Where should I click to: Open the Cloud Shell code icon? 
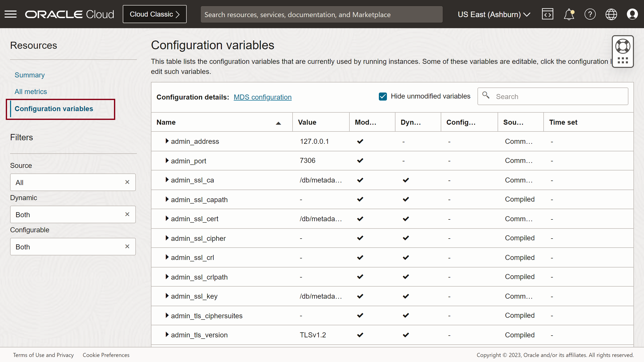(x=548, y=14)
